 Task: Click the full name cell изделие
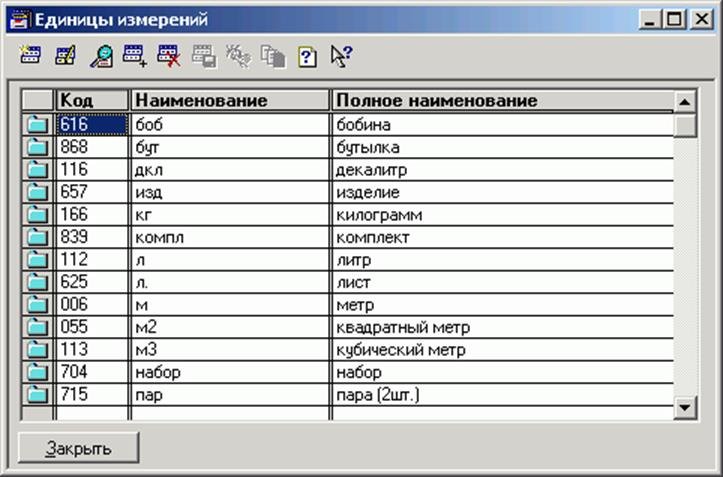503,192
